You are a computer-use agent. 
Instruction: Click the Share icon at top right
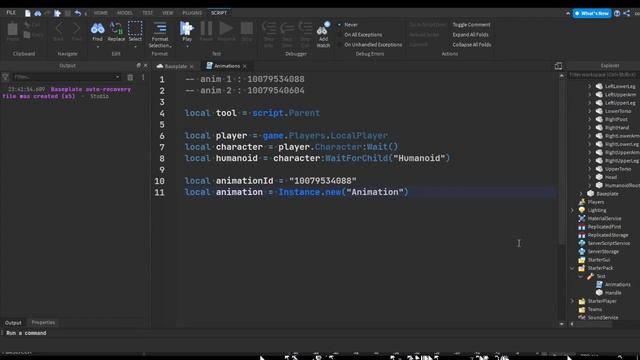pos(627,13)
